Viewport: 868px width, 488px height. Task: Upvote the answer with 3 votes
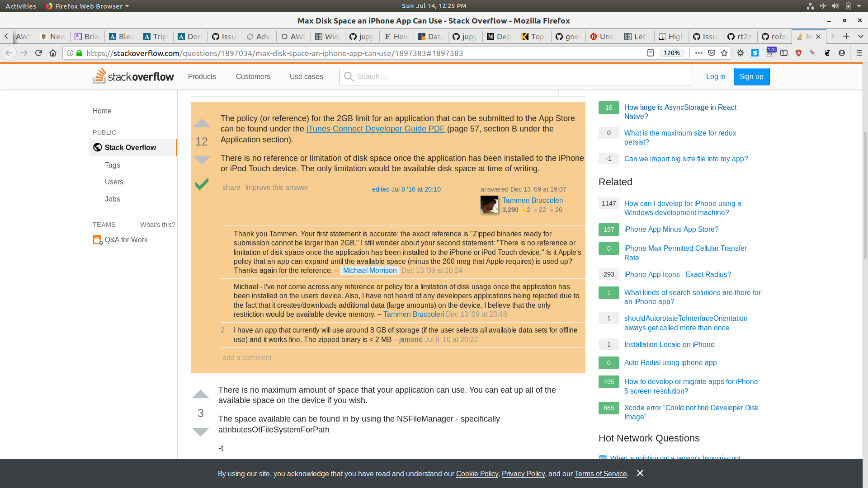pyautogui.click(x=200, y=394)
